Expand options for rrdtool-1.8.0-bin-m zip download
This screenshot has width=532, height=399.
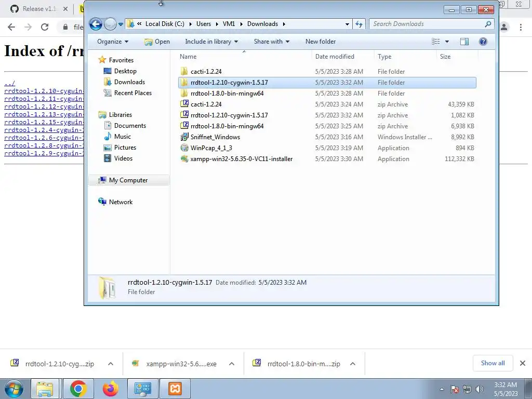[x=353, y=364]
